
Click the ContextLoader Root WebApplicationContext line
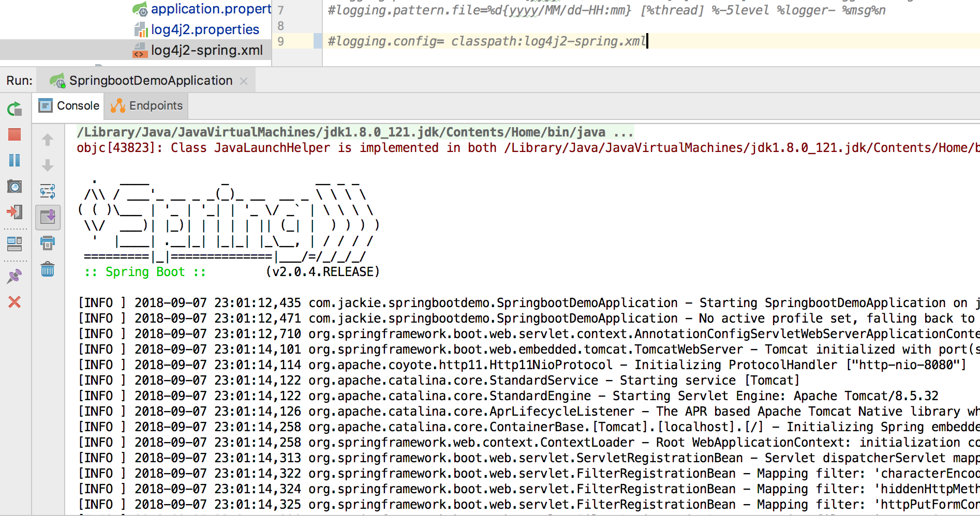tap(529, 443)
